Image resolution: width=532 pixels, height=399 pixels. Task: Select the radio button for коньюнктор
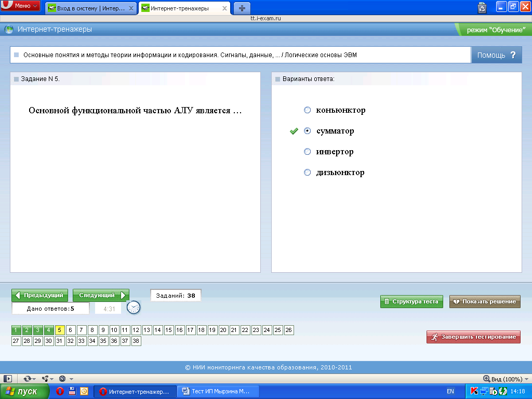pyautogui.click(x=308, y=110)
